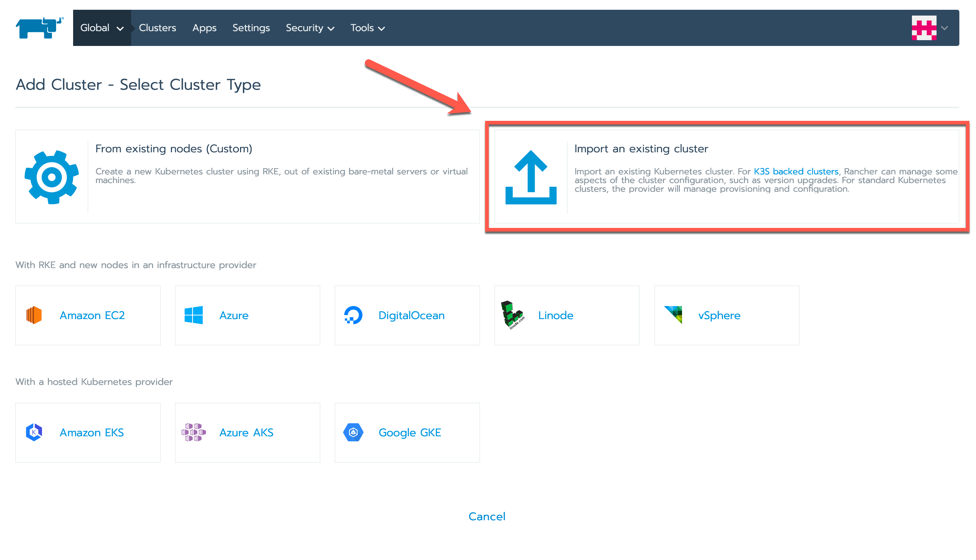Open the Global scope dropdown
The height and width of the screenshot is (560, 976).
coord(102,28)
